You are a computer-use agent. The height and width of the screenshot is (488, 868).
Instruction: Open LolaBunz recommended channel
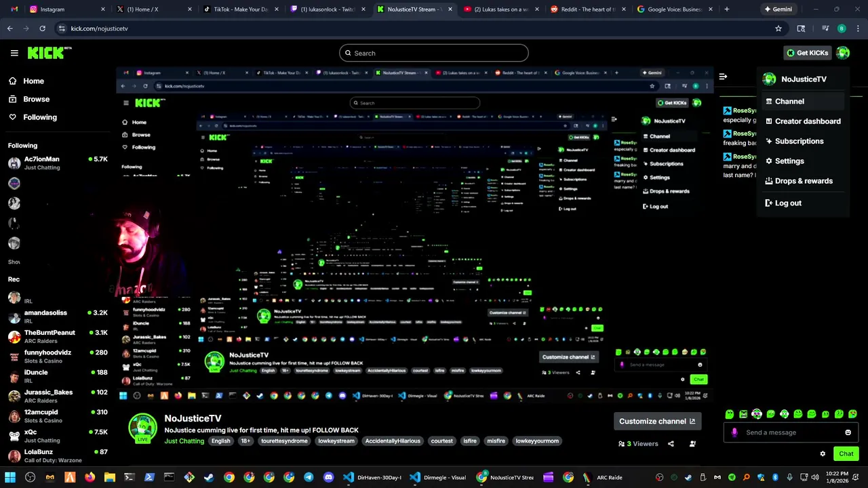[x=57, y=455]
